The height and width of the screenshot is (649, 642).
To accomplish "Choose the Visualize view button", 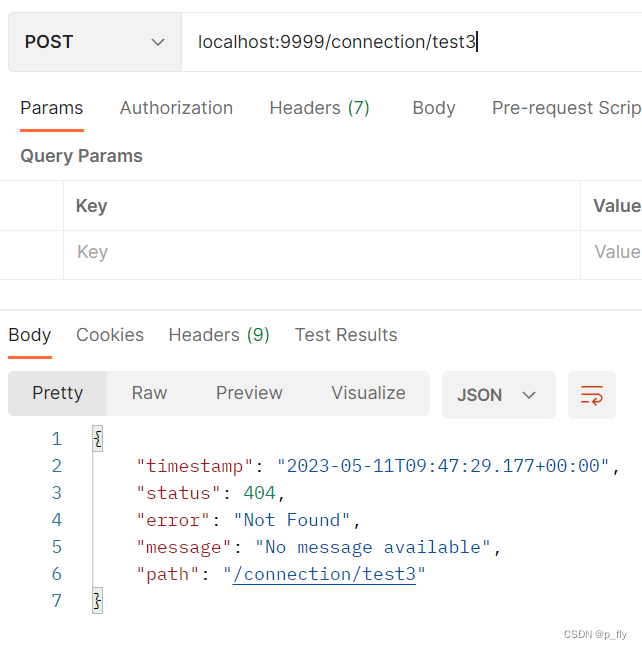I will point(368,393).
